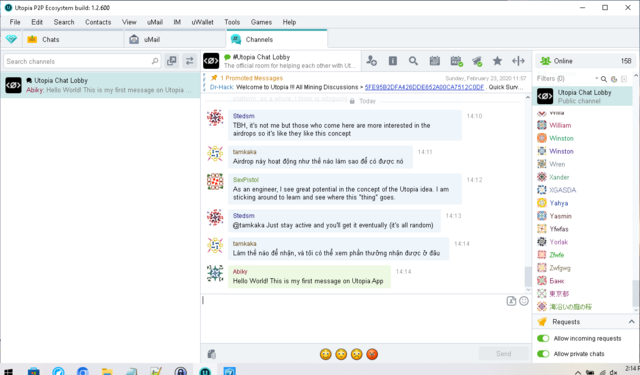
Task: Select user Yahya in online list
Action: (x=558, y=203)
